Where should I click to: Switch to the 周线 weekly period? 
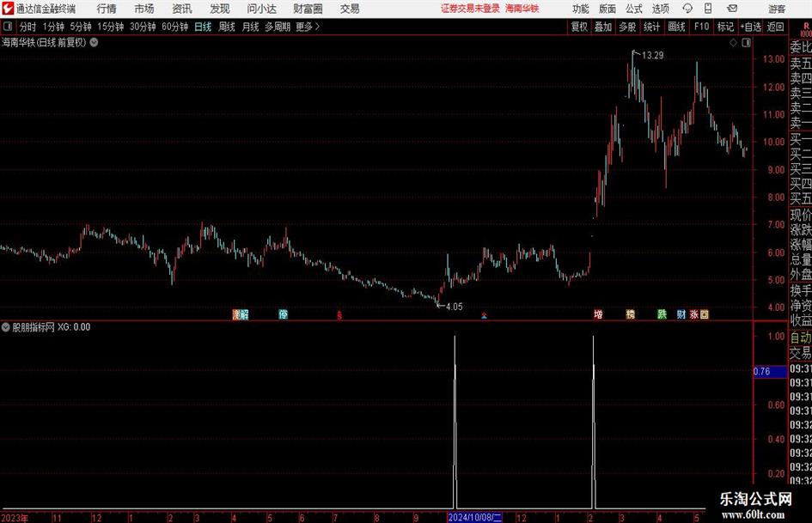point(226,27)
